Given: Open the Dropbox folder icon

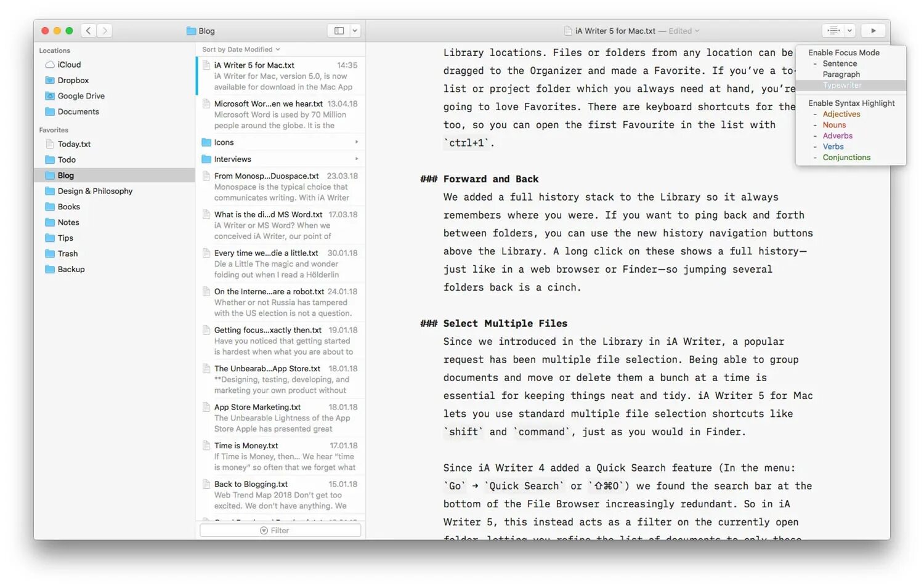Looking at the screenshot, I should click(50, 80).
